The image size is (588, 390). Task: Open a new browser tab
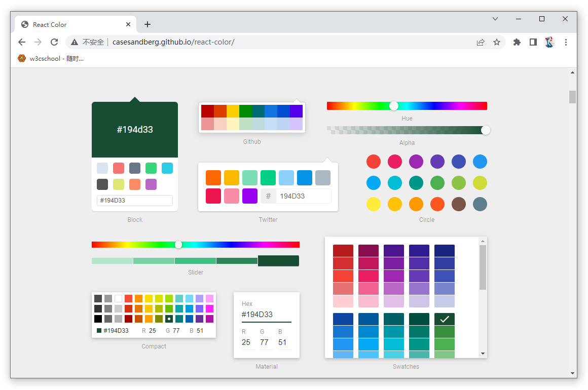click(x=148, y=24)
